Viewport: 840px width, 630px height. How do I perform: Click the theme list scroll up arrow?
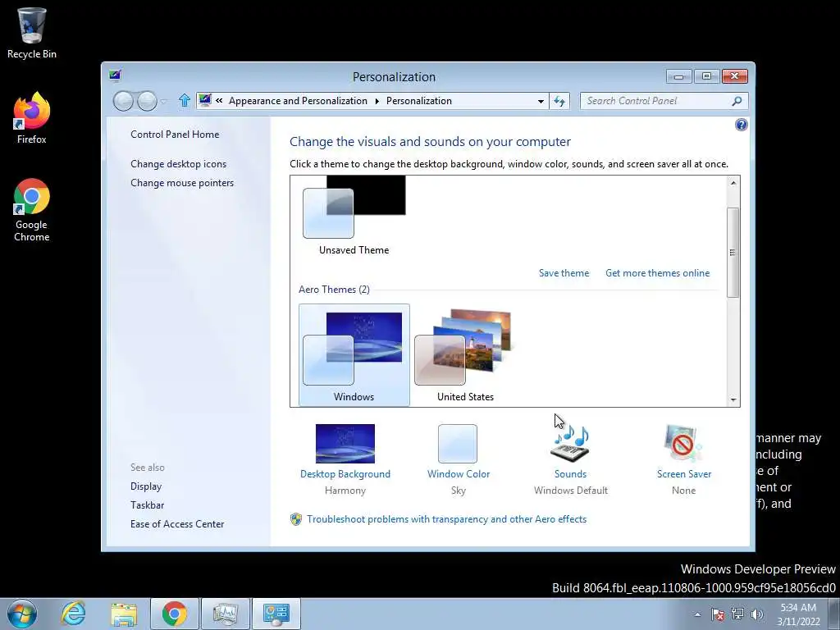733,183
